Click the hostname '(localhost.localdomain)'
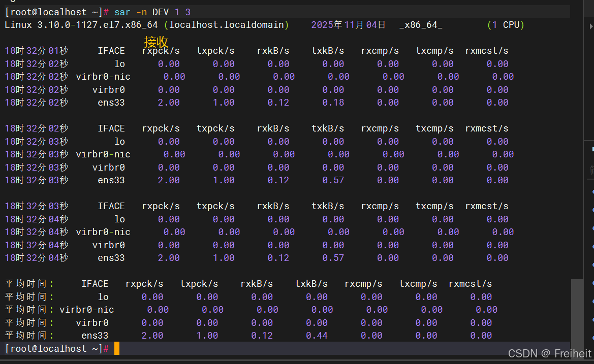 [226, 25]
